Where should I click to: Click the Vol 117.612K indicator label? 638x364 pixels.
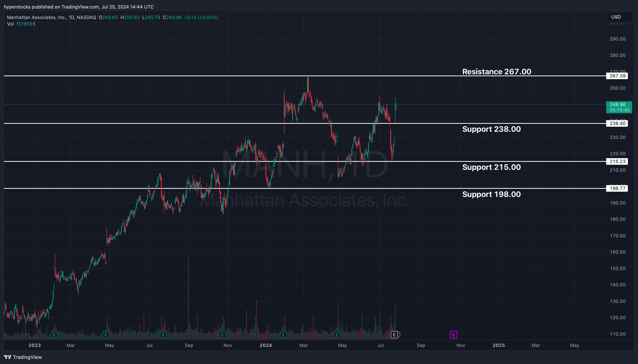tap(21, 24)
